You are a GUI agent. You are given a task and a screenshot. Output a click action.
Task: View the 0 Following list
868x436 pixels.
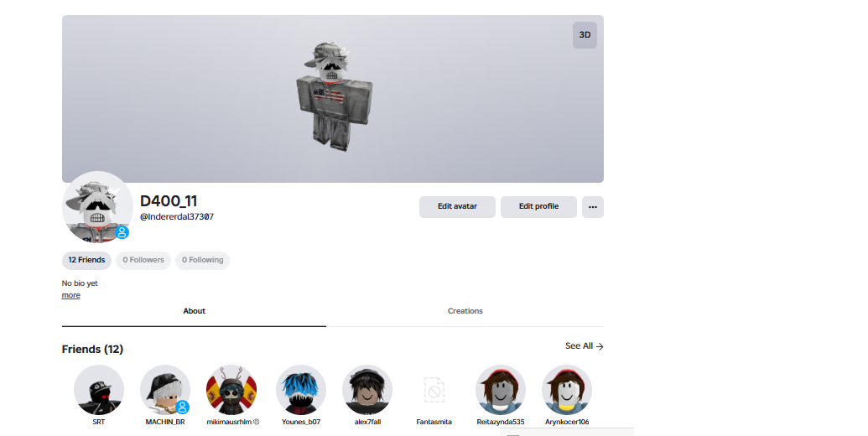click(x=203, y=260)
